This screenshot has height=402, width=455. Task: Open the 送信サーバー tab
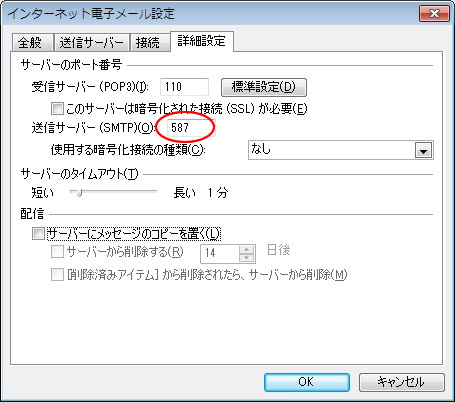[x=91, y=43]
